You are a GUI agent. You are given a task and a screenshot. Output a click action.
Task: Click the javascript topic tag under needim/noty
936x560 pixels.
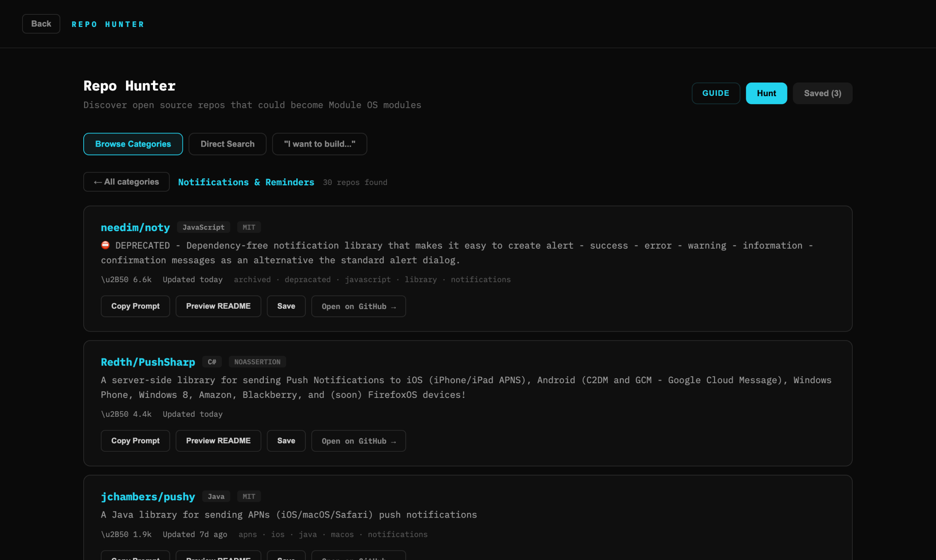tap(368, 279)
